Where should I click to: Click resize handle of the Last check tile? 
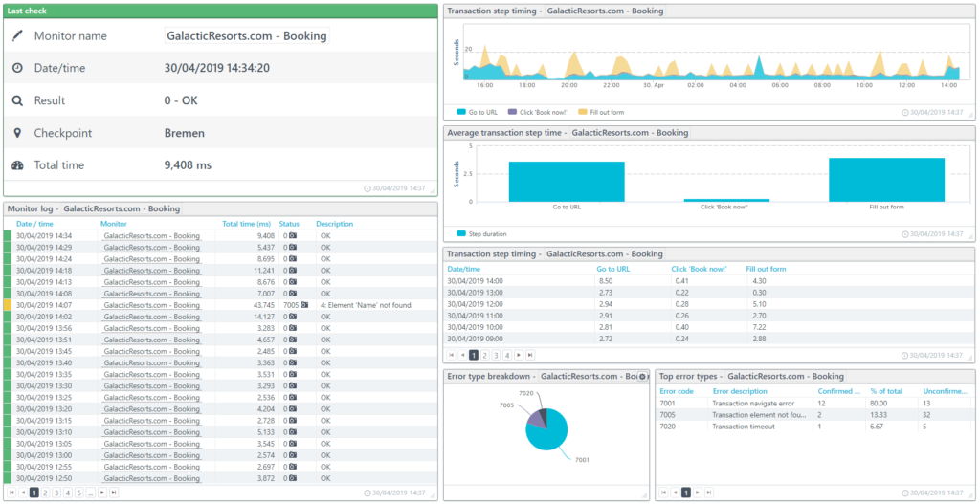coord(434,192)
